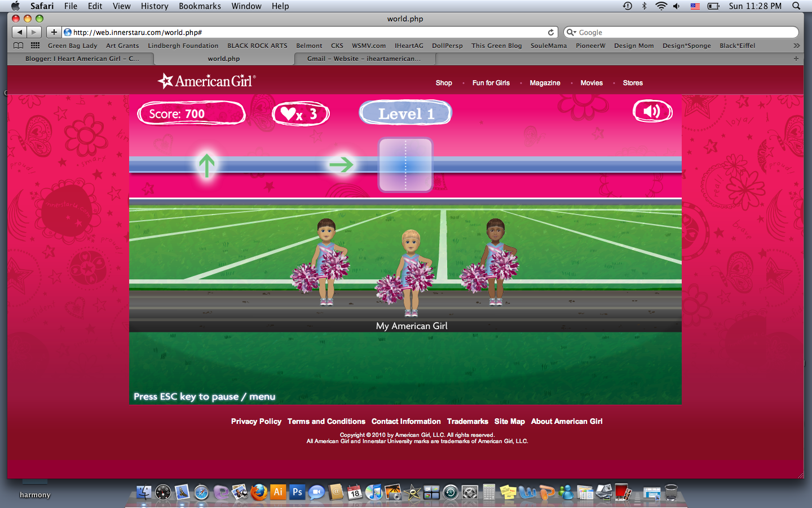Viewport: 812px width, 508px height.
Task: Click the green right arrow cue
Action: [341, 164]
